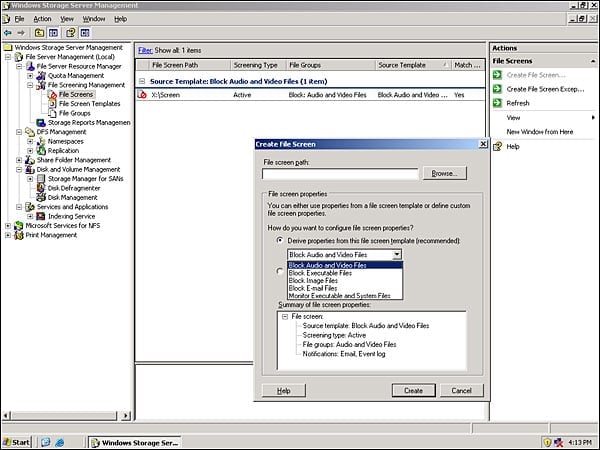This screenshot has width=600, height=450.
Task: Choose Block E-mail Files from template list
Action: [x=345, y=288]
